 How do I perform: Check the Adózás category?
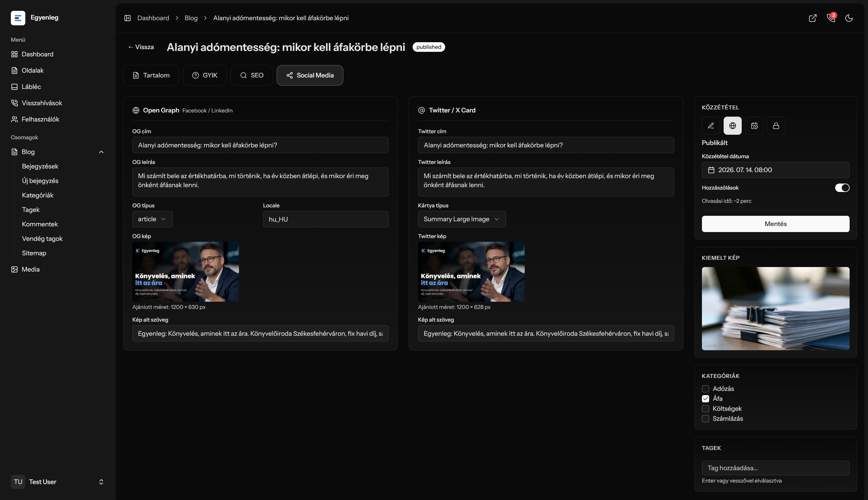(705, 389)
